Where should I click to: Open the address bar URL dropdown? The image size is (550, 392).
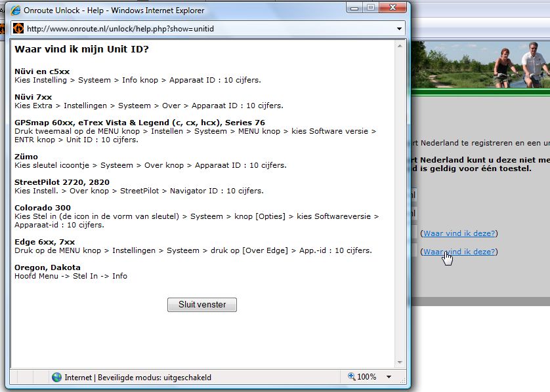coord(399,29)
